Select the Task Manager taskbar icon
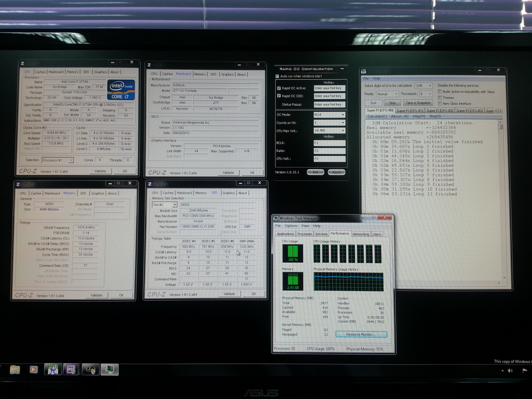The image size is (532, 399). 109,369
